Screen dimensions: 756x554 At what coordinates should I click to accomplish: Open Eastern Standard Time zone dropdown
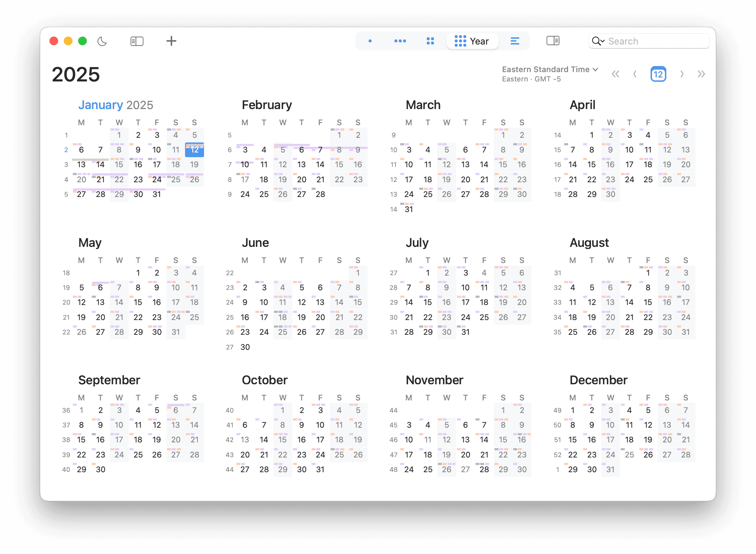pyautogui.click(x=550, y=70)
